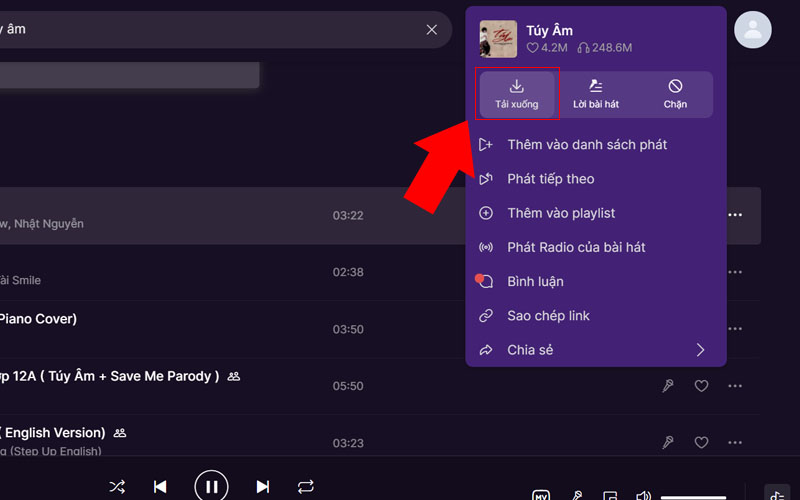Download the song with Tải xuống
The width and height of the screenshot is (800, 500).
click(517, 94)
